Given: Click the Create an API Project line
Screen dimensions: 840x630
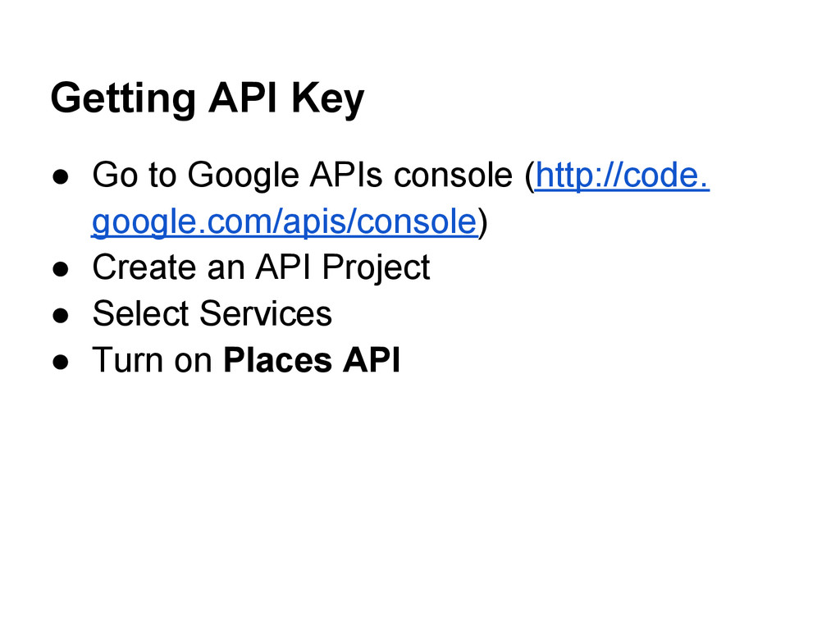Looking at the screenshot, I should tap(261, 267).
